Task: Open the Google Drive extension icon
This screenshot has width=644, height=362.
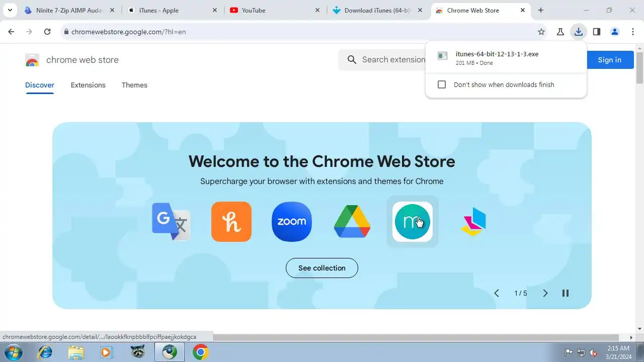Action: [x=352, y=222]
